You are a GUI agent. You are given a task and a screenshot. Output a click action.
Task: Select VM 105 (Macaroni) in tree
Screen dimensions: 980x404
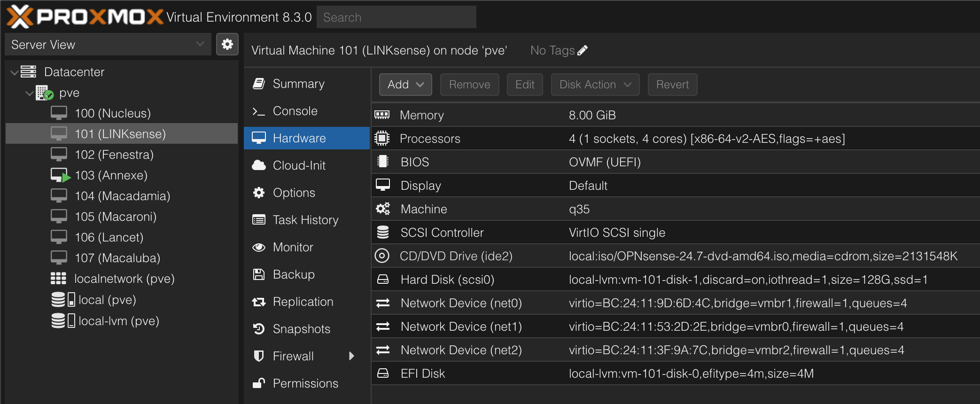(122, 217)
